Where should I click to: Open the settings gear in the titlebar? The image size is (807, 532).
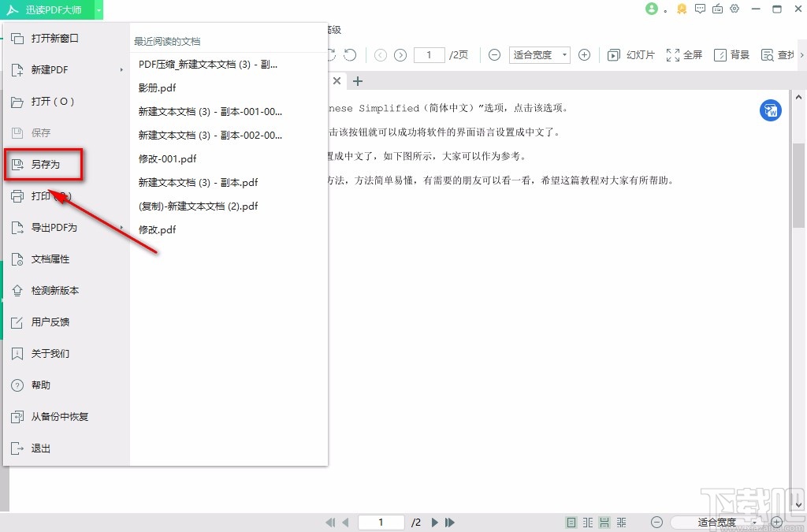point(734,9)
